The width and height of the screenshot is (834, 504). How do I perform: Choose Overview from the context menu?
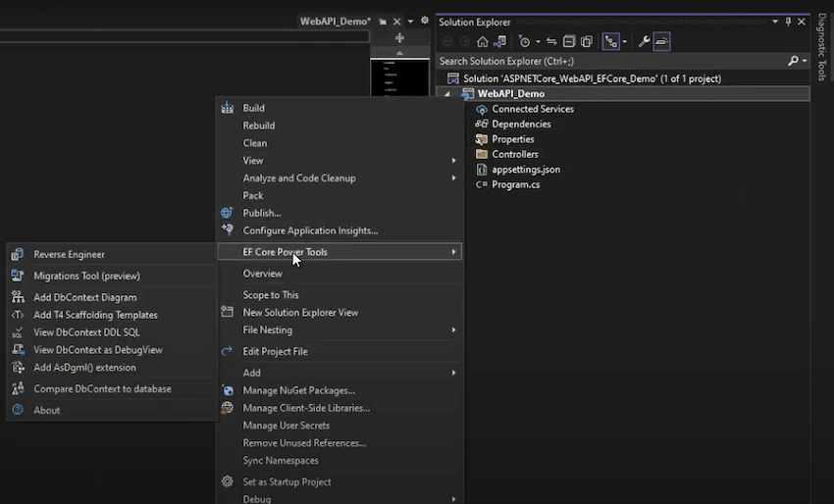tap(339, 274)
